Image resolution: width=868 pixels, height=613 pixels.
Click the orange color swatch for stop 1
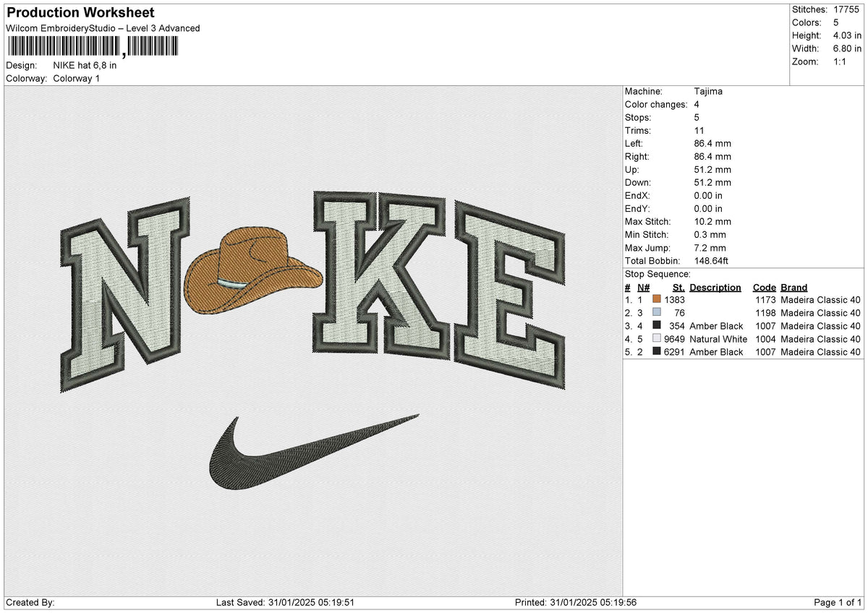click(657, 299)
